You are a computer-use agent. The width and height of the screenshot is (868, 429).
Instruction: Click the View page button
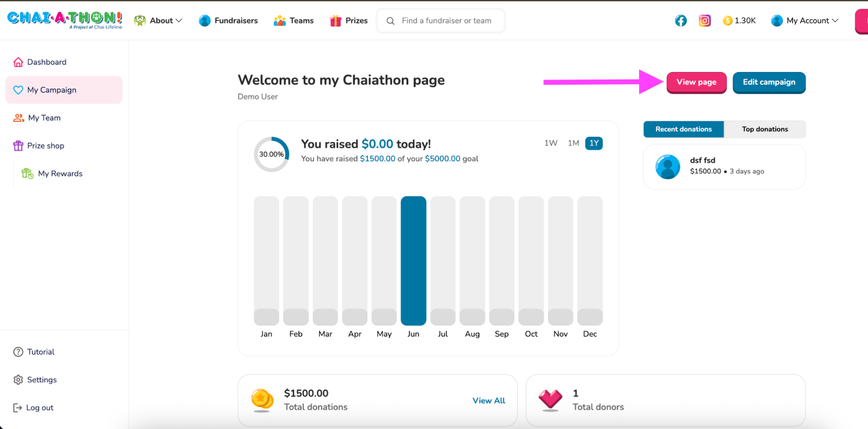click(696, 82)
